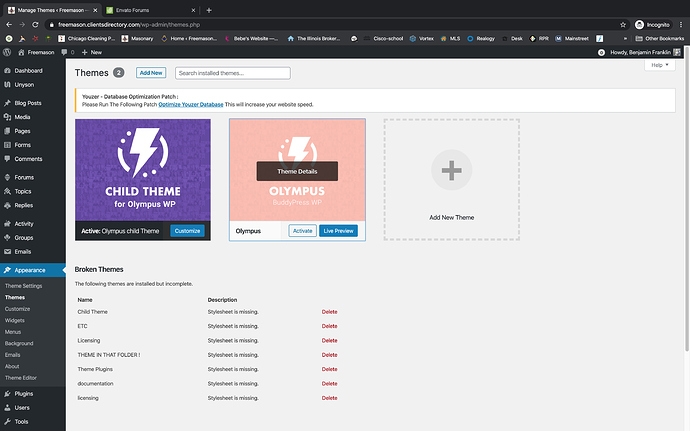The image size is (690, 431).
Task: Switch to the Envato Forums tab
Action: 150,10
